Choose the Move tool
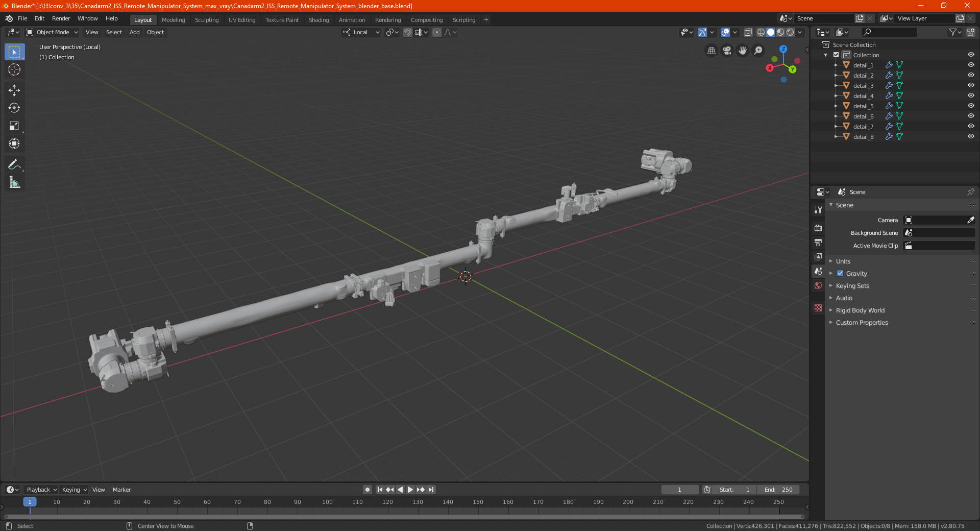 [x=14, y=90]
